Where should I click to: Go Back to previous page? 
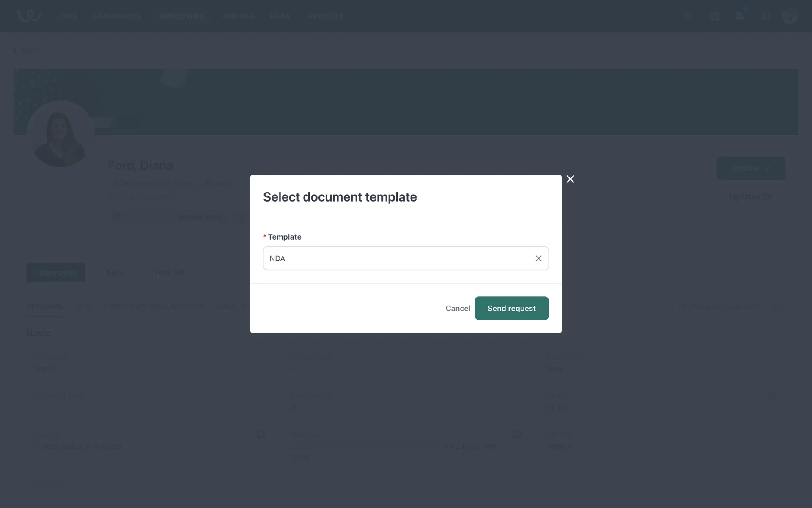[x=26, y=50]
